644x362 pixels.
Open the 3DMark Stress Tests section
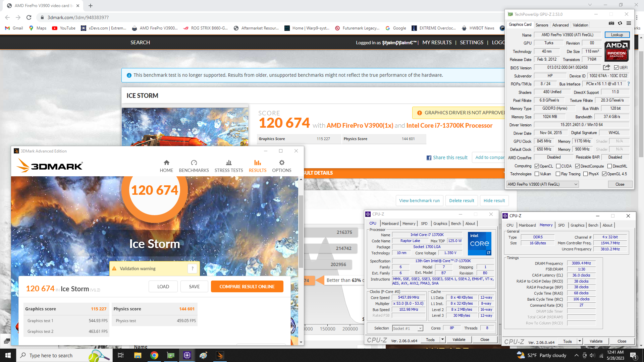pyautogui.click(x=229, y=166)
